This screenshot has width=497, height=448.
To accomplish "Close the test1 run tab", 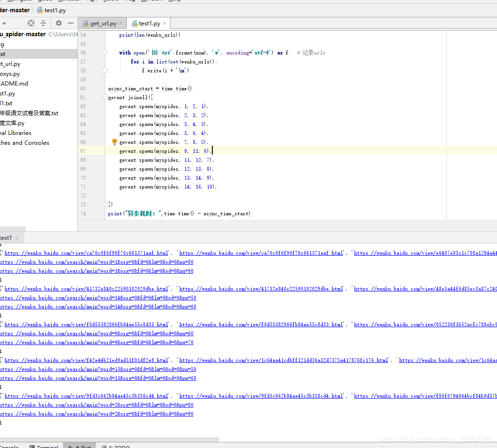I will (17, 238).
